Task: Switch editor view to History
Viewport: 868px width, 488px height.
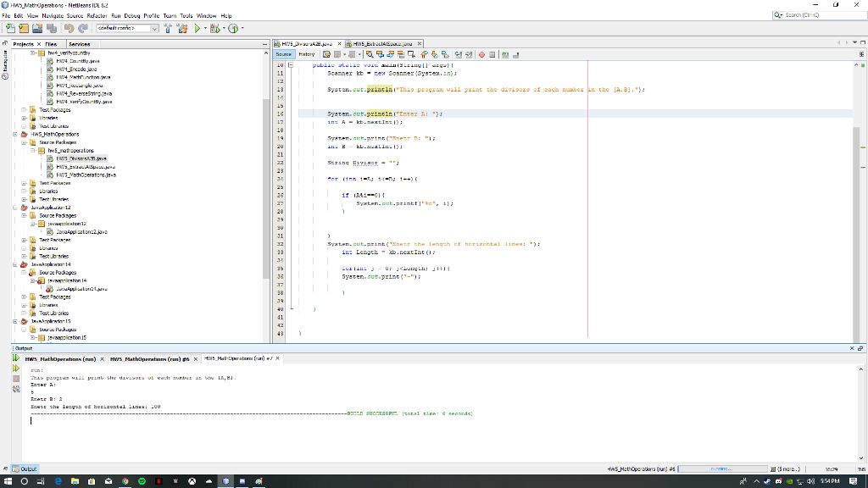Action: tap(308, 53)
